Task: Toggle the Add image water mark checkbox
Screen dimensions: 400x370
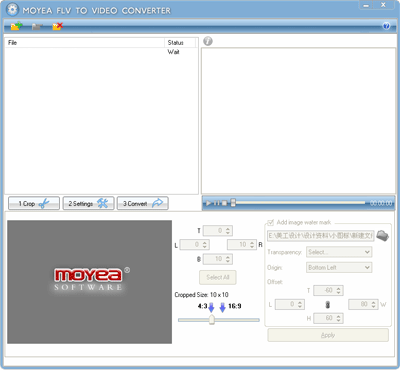Action: pyautogui.click(x=270, y=222)
